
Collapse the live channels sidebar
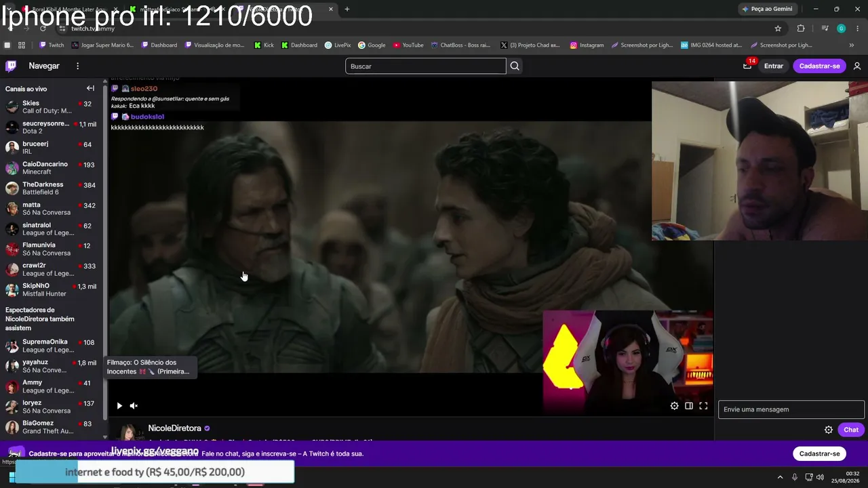(90, 88)
